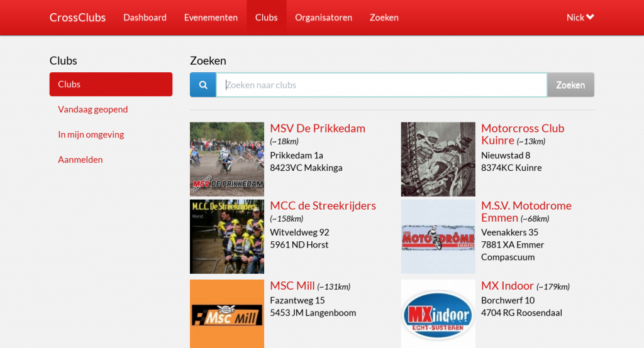644x348 pixels.
Task: Click the address text 'Witveldweg 92'
Action: pyautogui.click(x=299, y=232)
